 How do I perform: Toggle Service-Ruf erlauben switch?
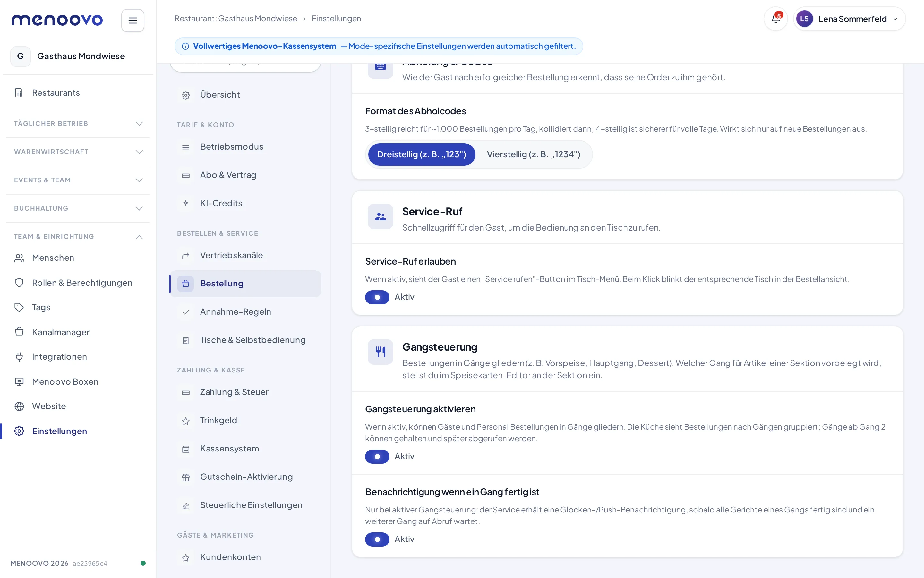[377, 297]
